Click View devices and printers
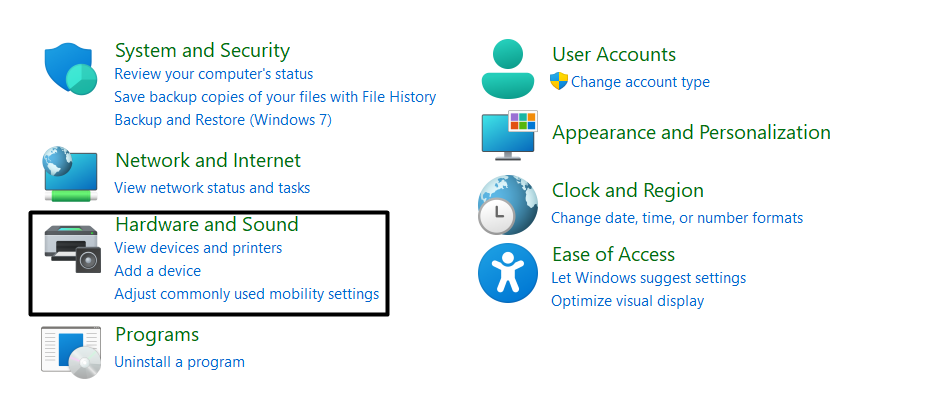The width and height of the screenshot is (937, 402). click(198, 248)
